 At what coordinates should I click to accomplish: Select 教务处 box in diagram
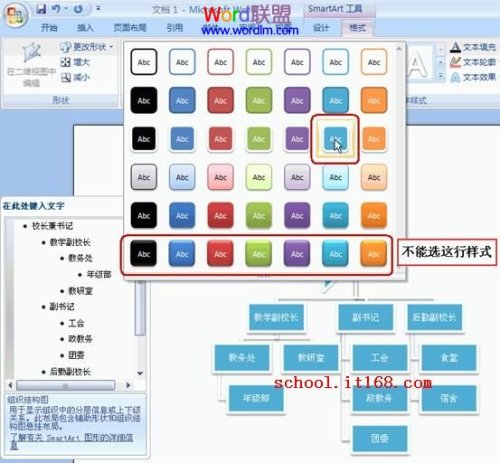[242, 358]
